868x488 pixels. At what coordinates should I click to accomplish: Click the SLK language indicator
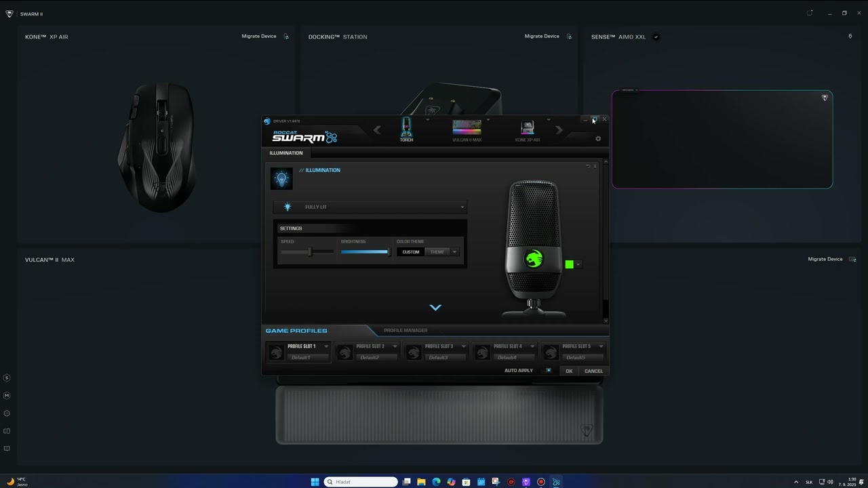(809, 482)
